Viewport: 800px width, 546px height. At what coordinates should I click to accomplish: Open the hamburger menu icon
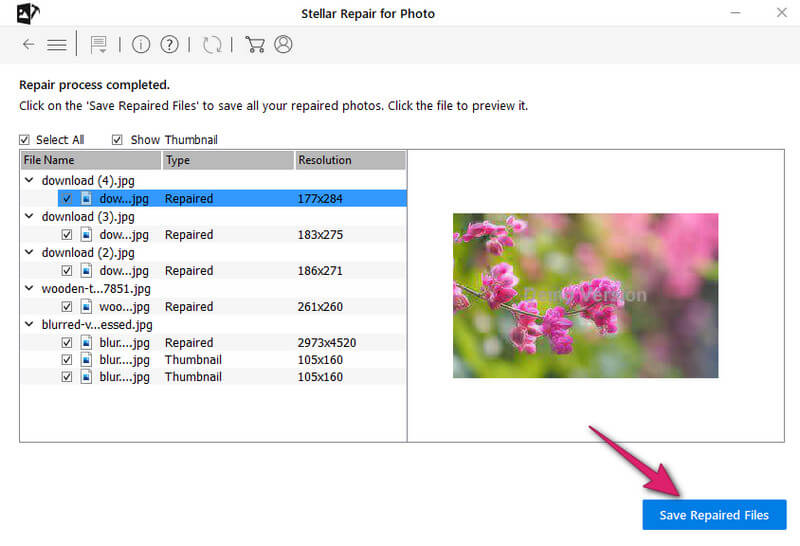[57, 45]
